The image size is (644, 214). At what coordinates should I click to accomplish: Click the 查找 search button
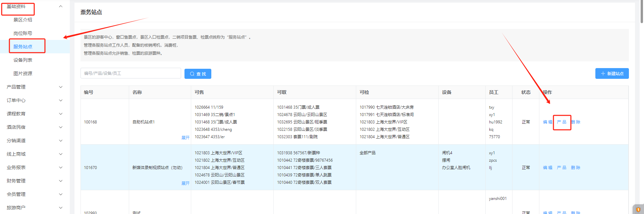tap(198, 74)
